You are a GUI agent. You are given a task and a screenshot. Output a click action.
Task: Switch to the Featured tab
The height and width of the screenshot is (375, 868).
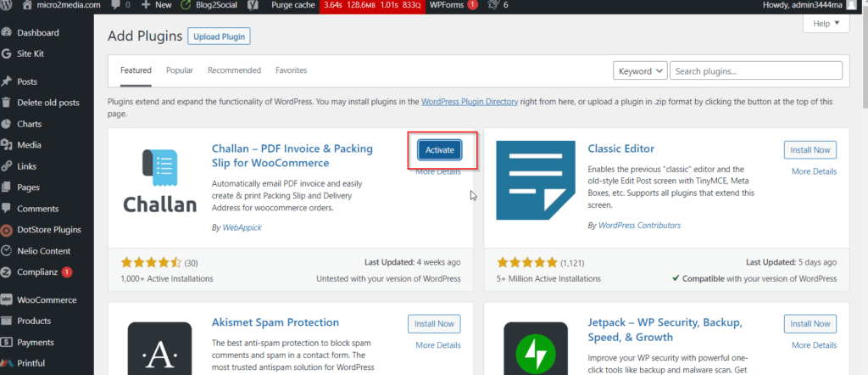coord(136,70)
